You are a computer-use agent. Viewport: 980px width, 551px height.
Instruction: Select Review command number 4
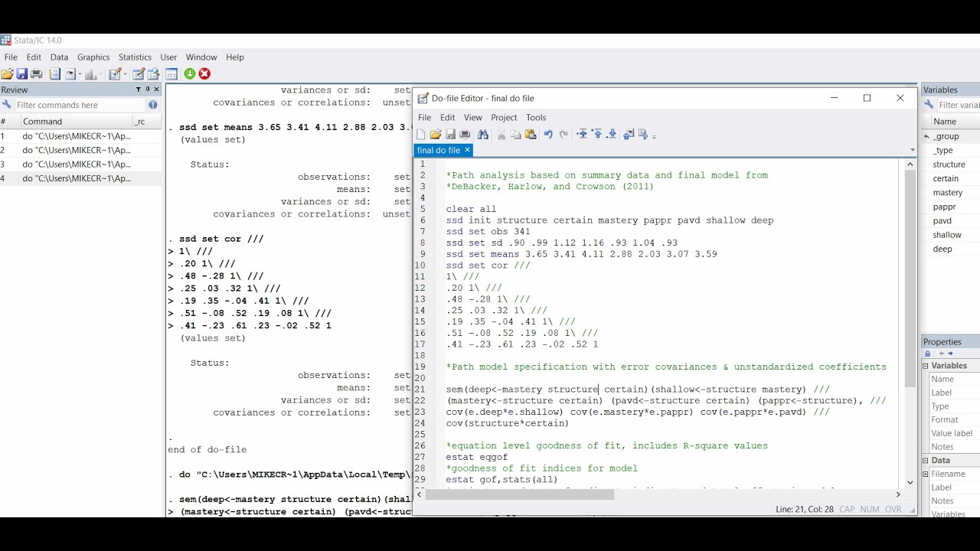pos(80,178)
